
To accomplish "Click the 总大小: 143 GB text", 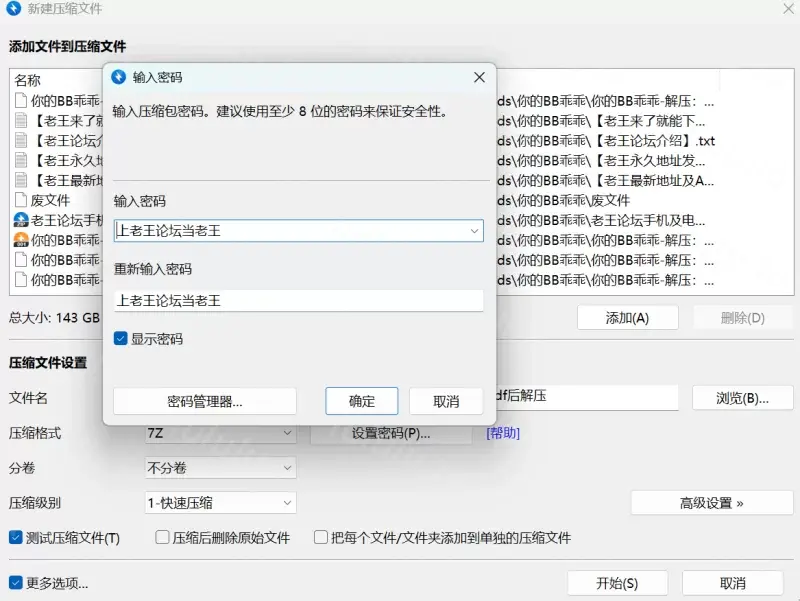I will pyautogui.click(x=55, y=317).
